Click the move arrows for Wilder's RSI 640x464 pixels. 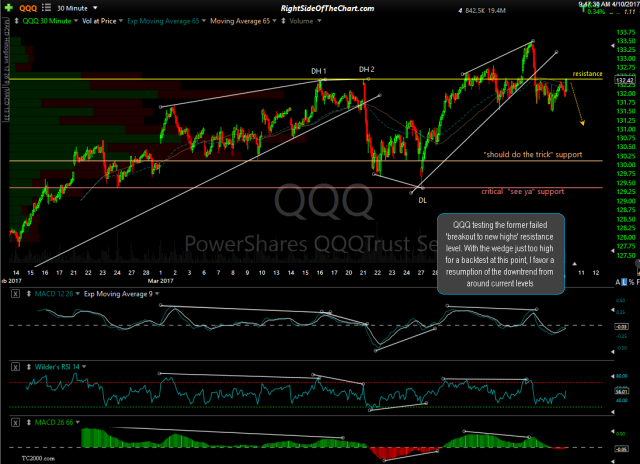pos(29,367)
